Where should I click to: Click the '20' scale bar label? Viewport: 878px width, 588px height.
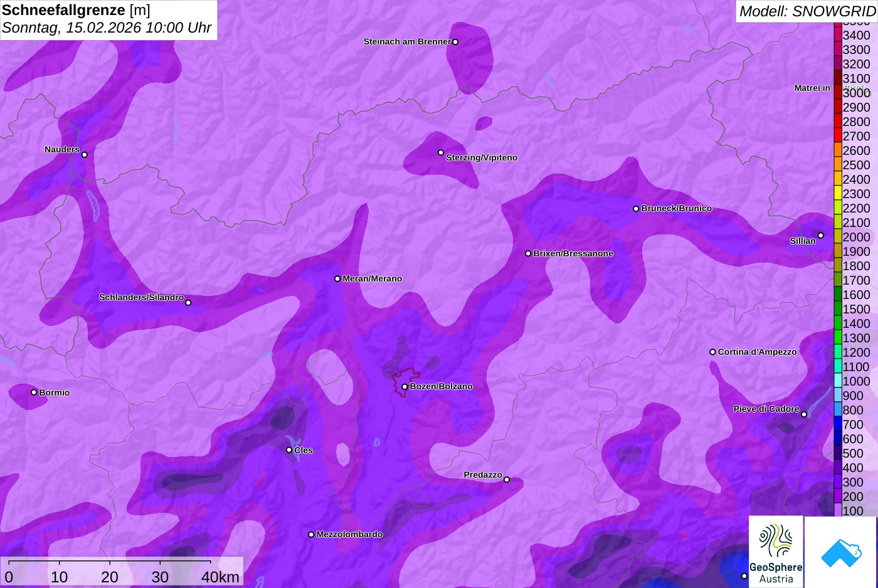(x=110, y=577)
